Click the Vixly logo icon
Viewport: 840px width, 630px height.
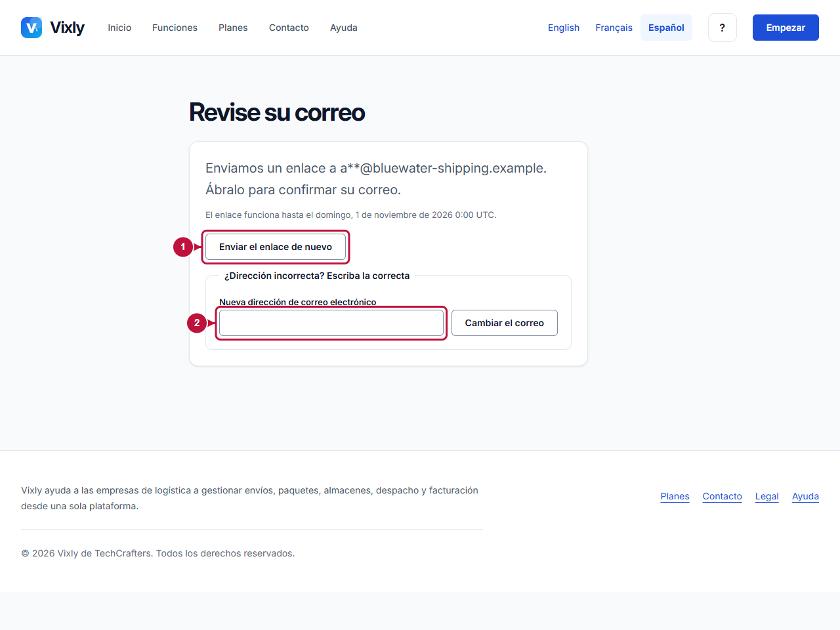(x=31, y=28)
